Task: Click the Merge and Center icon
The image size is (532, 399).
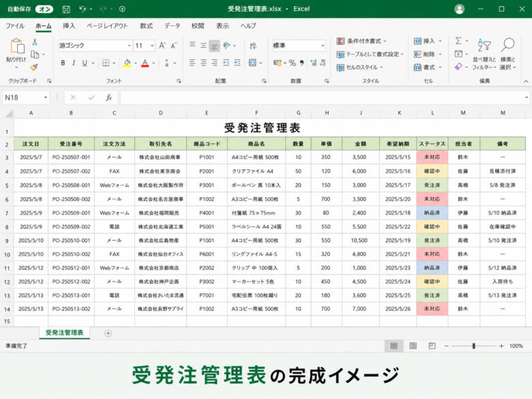Action: coord(253,63)
